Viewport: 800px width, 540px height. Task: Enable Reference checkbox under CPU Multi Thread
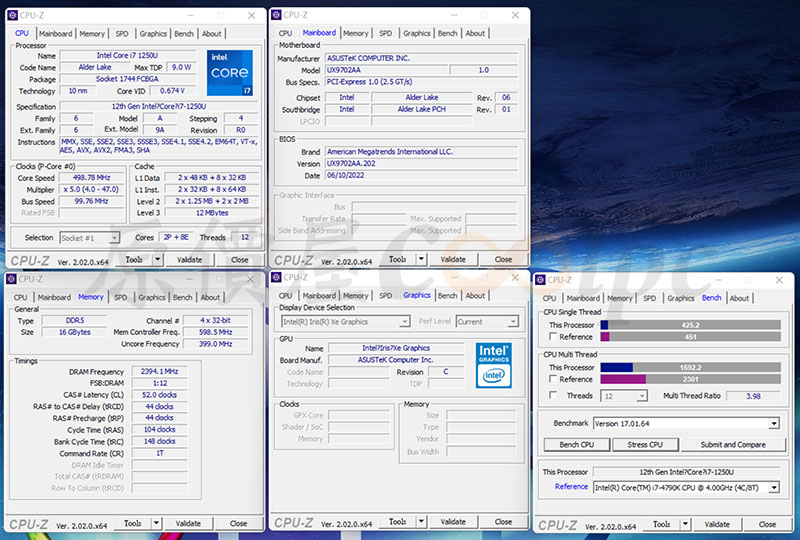[553, 379]
